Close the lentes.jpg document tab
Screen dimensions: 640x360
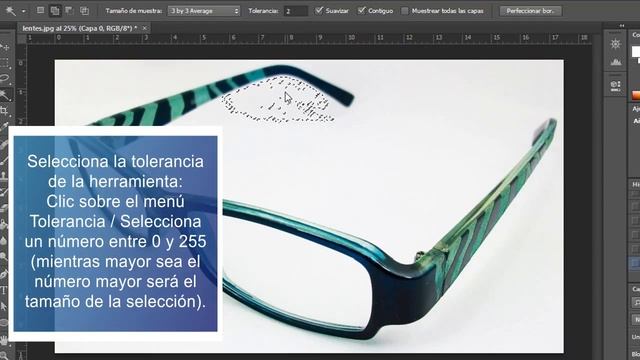click(144, 28)
